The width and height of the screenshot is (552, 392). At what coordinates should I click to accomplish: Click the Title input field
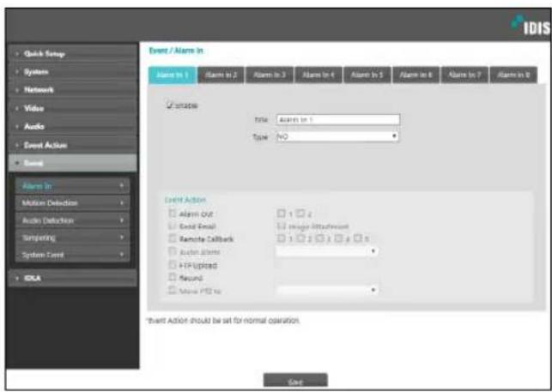(338, 119)
